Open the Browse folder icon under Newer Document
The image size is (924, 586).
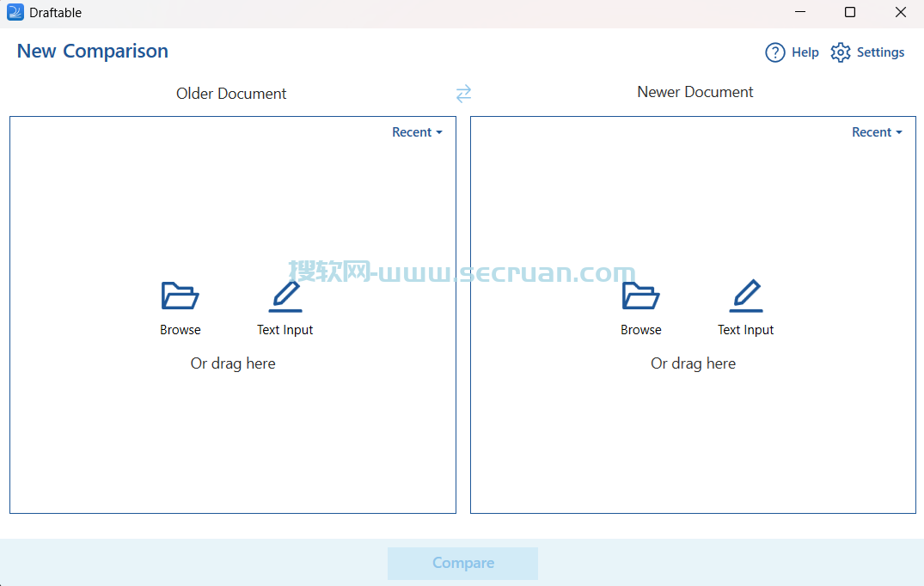click(x=640, y=296)
